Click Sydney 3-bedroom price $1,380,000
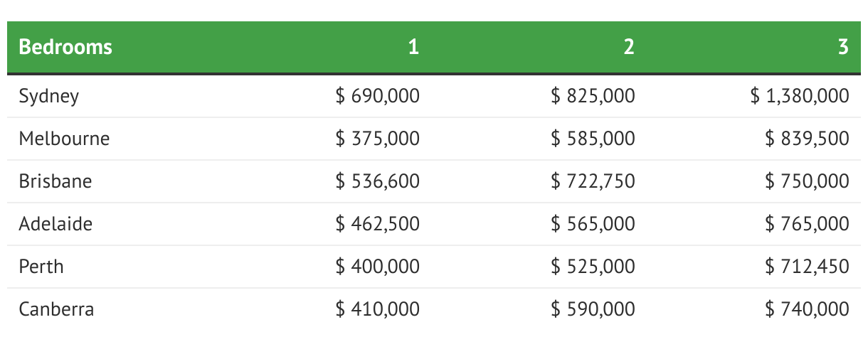 coord(800,96)
